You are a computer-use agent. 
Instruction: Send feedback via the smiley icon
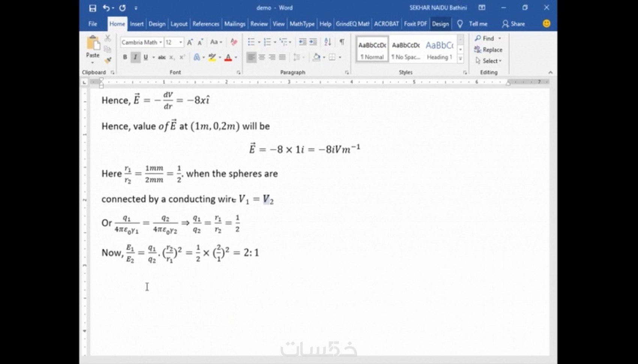pos(546,24)
